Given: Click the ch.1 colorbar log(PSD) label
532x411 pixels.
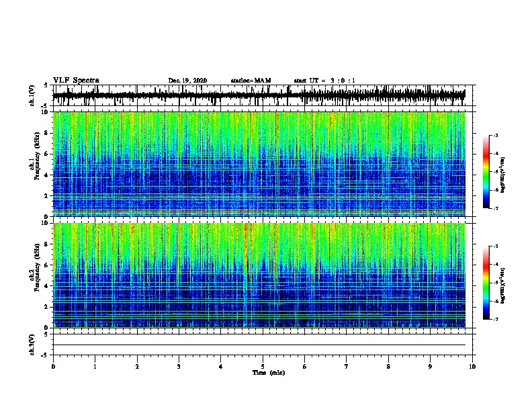Looking at the screenshot, I should pyautogui.click(x=503, y=175).
